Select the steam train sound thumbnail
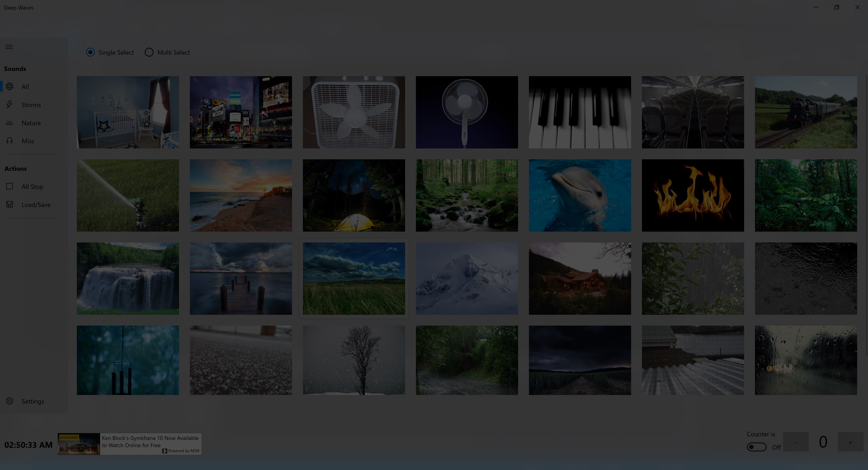 point(806,112)
